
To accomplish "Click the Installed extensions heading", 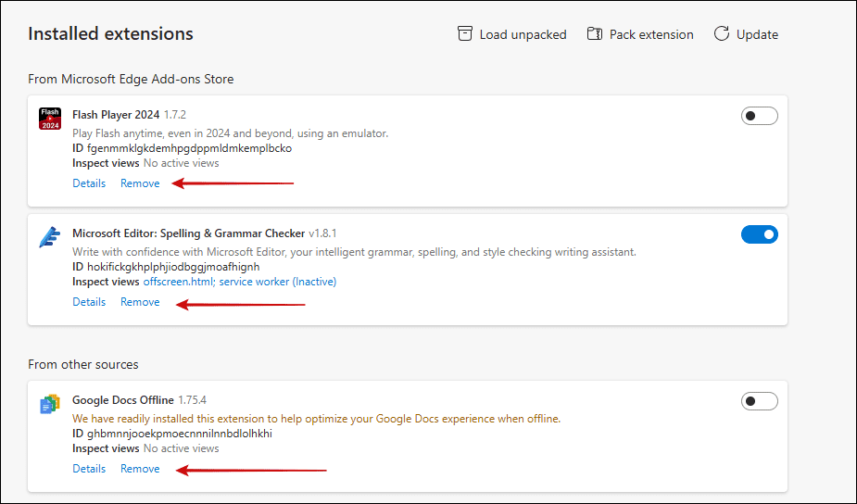I will pos(110,34).
